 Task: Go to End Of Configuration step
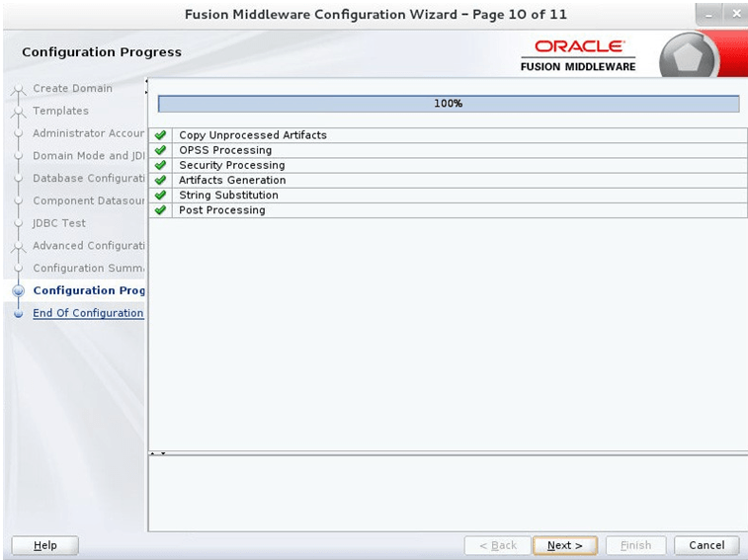tap(88, 313)
